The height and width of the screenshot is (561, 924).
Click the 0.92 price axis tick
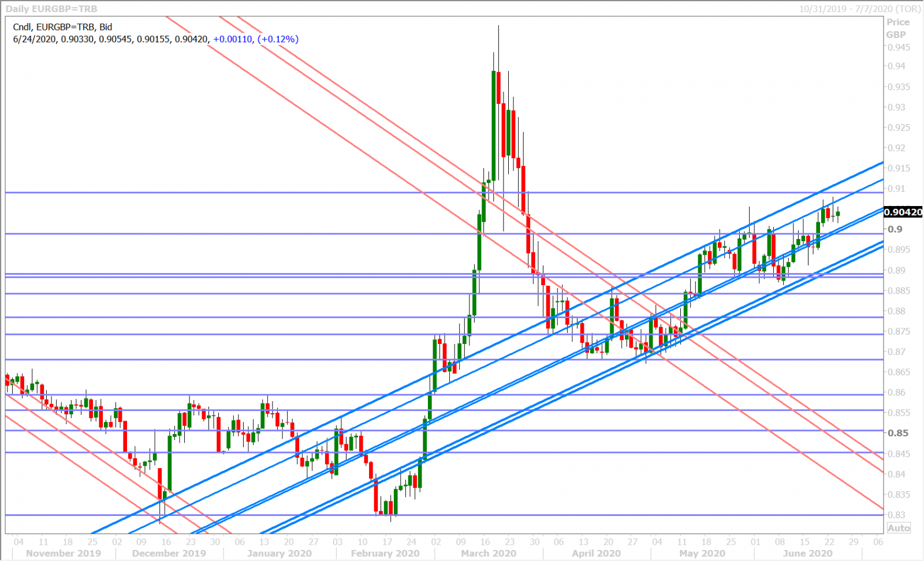896,148
